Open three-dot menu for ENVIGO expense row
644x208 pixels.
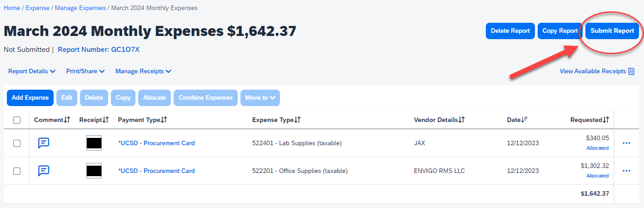[626, 171]
